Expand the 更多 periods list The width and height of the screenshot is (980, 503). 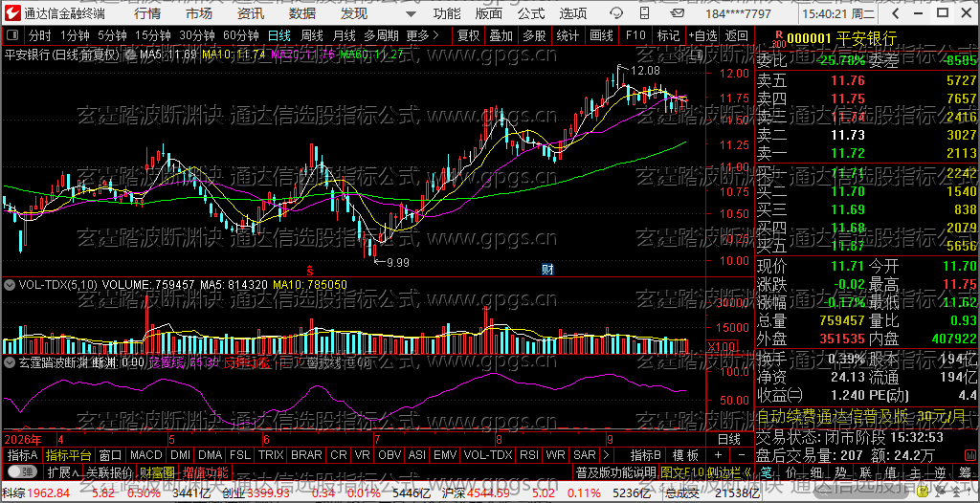422,35
